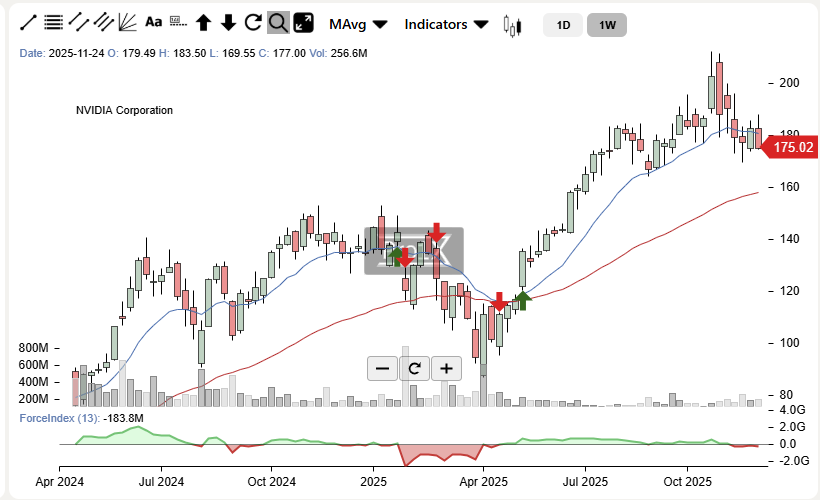Choose the line segment drawing tool
820x500 pixels.
click(78, 22)
